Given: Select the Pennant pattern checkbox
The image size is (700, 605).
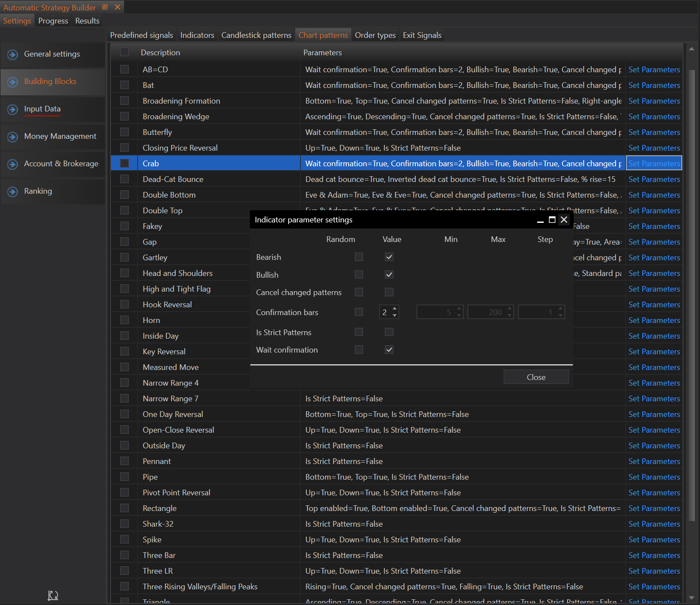Looking at the screenshot, I should coord(125,461).
